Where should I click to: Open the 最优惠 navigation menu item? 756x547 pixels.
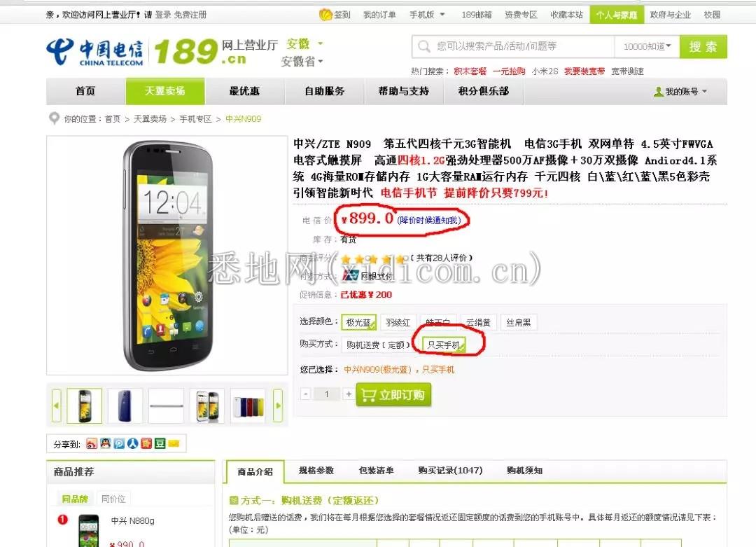(244, 91)
